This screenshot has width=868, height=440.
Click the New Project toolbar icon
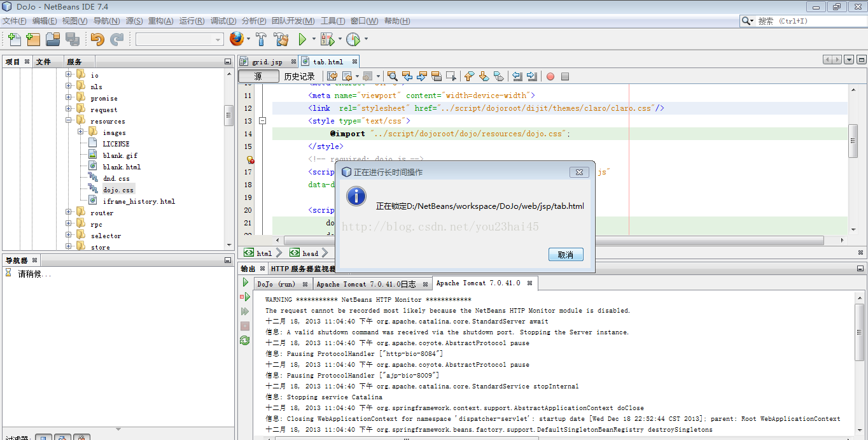pos(33,39)
